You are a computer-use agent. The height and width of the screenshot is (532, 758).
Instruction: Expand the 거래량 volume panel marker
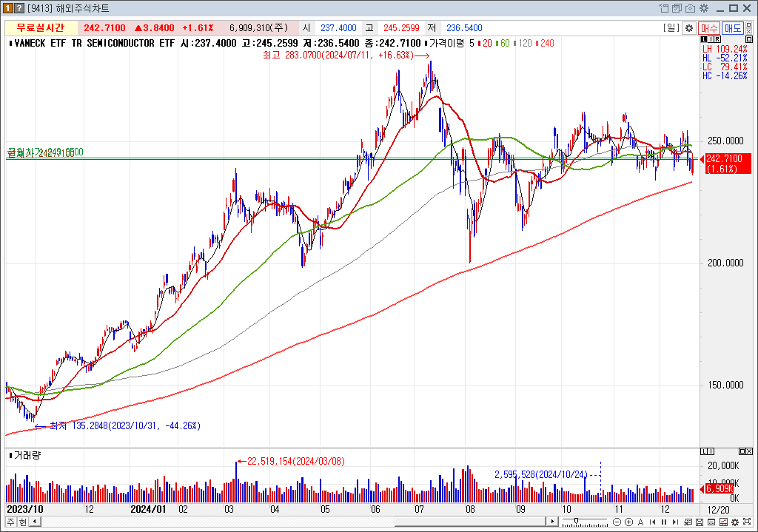click(10, 456)
